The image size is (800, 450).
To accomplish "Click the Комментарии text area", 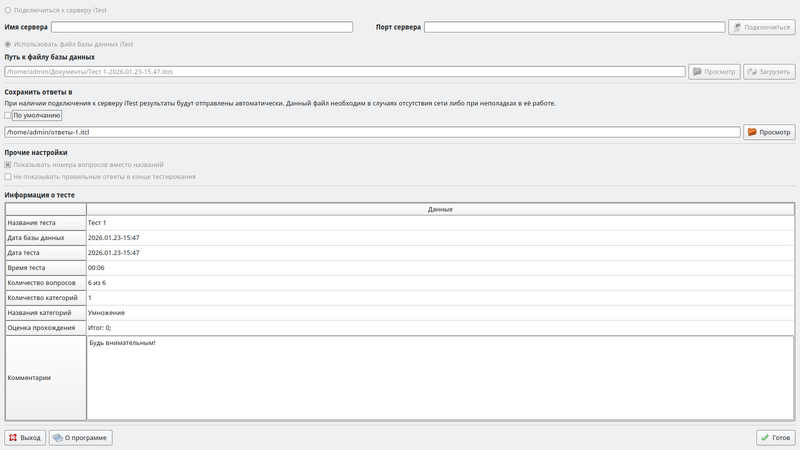I will (x=440, y=378).
